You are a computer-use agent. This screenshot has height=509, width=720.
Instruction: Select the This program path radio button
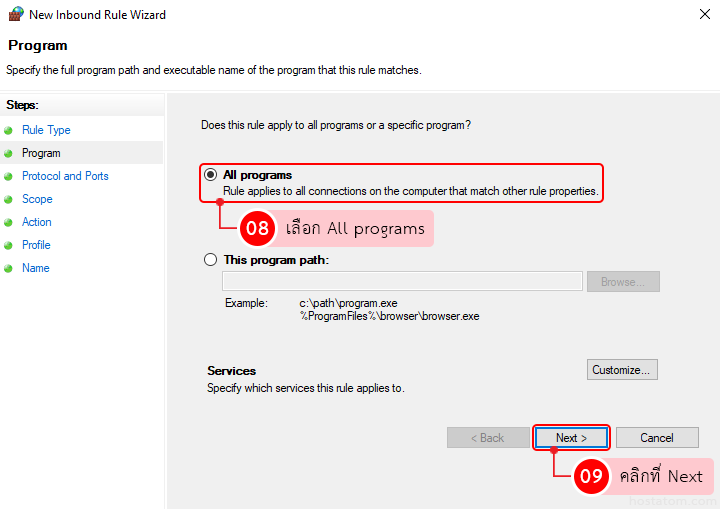(x=210, y=260)
